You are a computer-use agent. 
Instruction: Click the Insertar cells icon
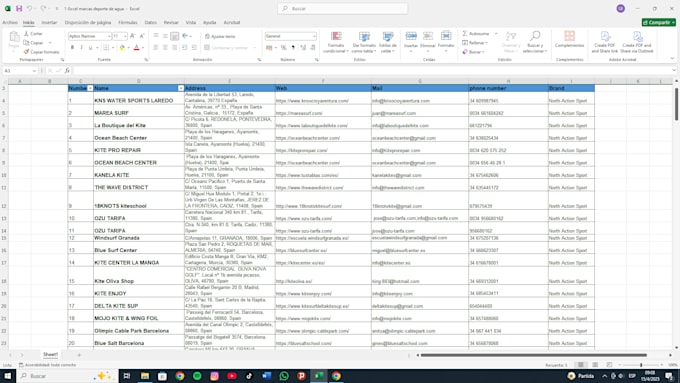(x=411, y=36)
